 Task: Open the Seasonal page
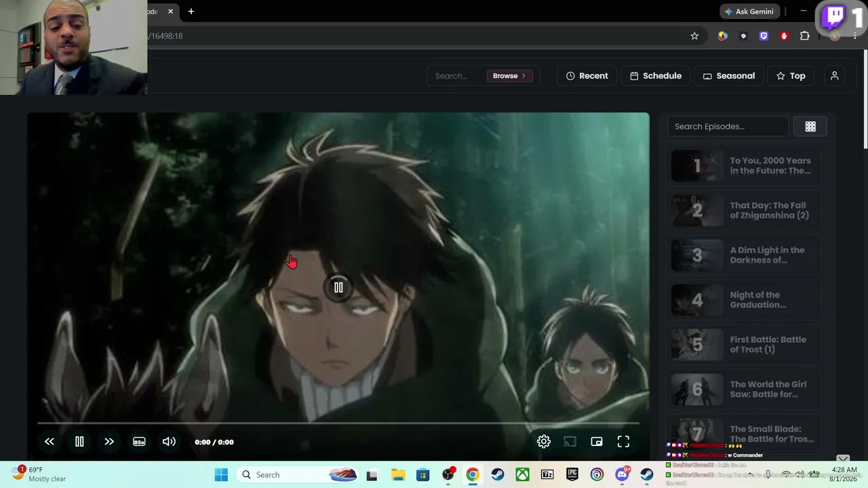click(x=729, y=76)
